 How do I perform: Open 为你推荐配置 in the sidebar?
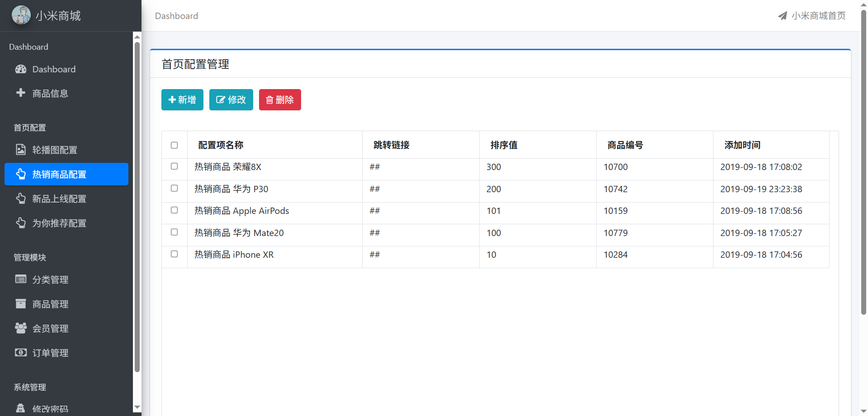66,223
